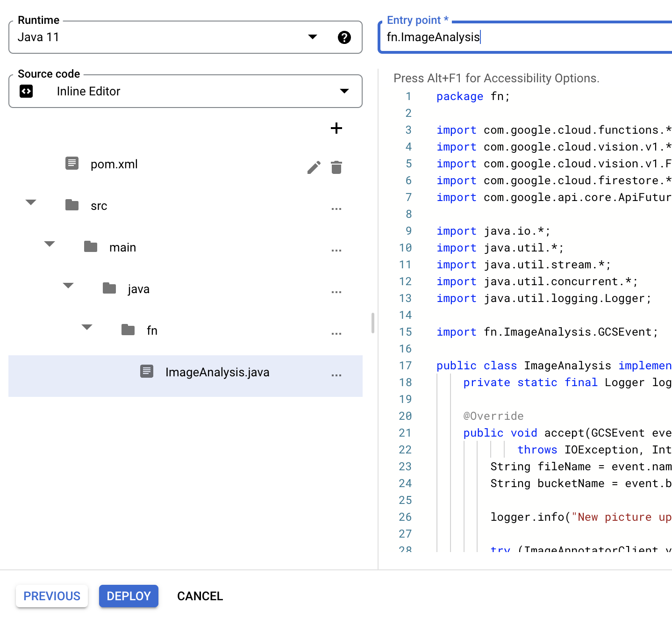This screenshot has height=618, width=672.
Task: Go back with the PREVIOUS button
Action: [x=52, y=596]
